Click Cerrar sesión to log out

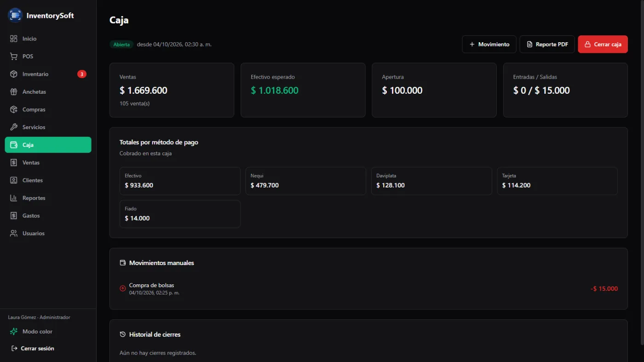48,348
